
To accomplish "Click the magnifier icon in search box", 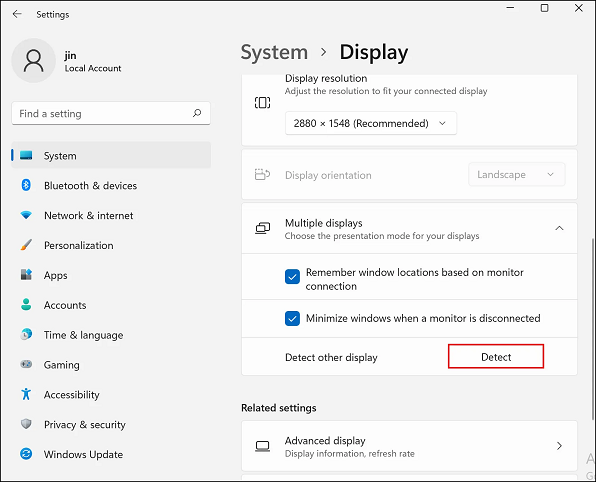I will click(x=197, y=113).
